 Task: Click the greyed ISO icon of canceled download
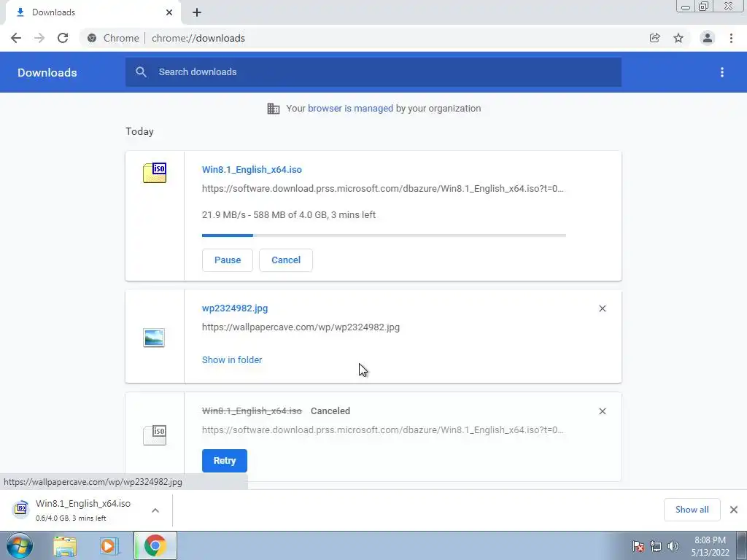[155, 435]
